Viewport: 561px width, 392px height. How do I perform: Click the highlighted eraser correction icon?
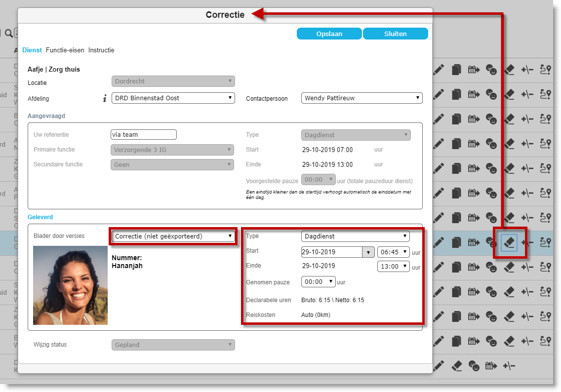coord(509,242)
